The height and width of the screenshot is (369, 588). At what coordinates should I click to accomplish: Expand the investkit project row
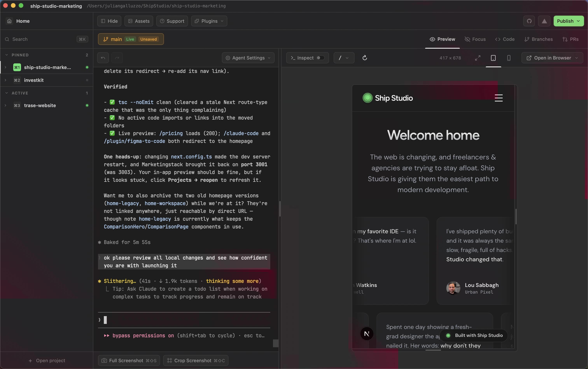point(5,80)
